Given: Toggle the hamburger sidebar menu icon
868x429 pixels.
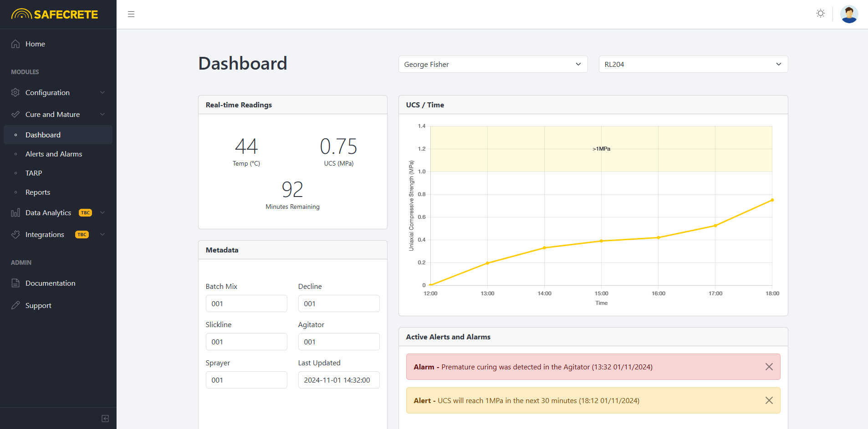Looking at the screenshot, I should (131, 15).
